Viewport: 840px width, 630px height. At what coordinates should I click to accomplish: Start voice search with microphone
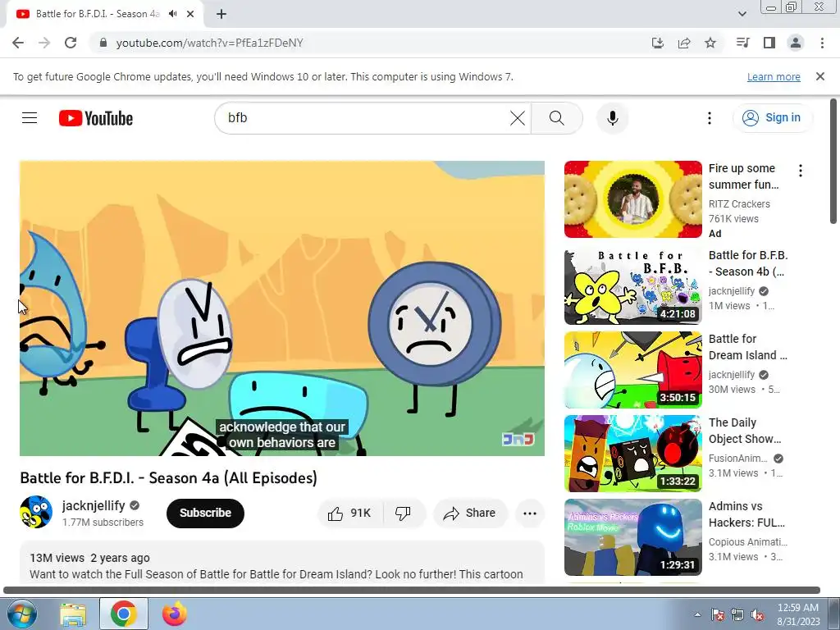pyautogui.click(x=612, y=118)
